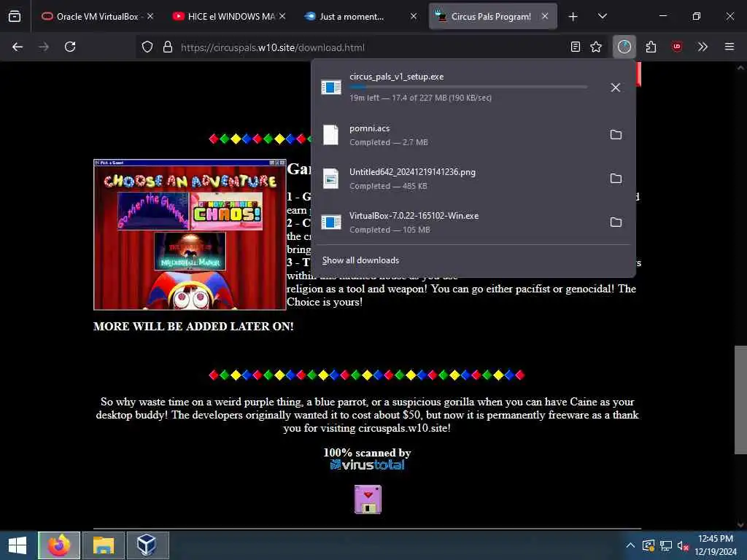Go back to the previous page
Image resolution: width=747 pixels, height=560 pixels.
(x=18, y=47)
